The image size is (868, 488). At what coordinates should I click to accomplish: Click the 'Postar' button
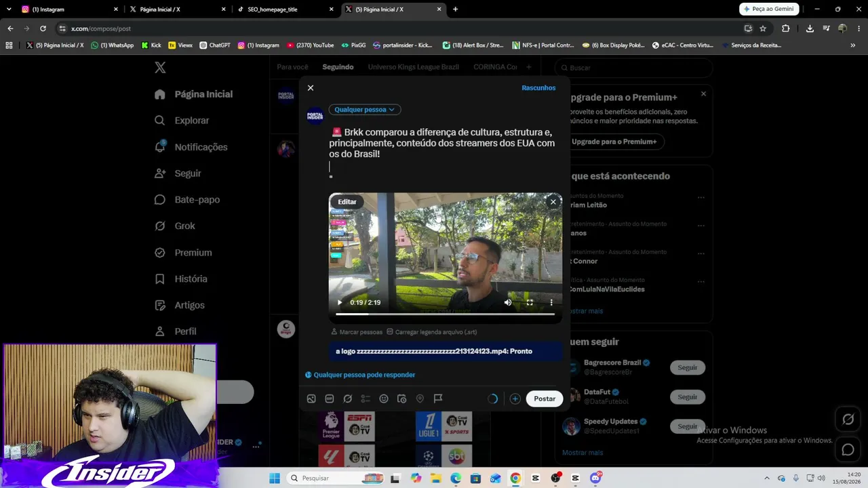(545, 399)
